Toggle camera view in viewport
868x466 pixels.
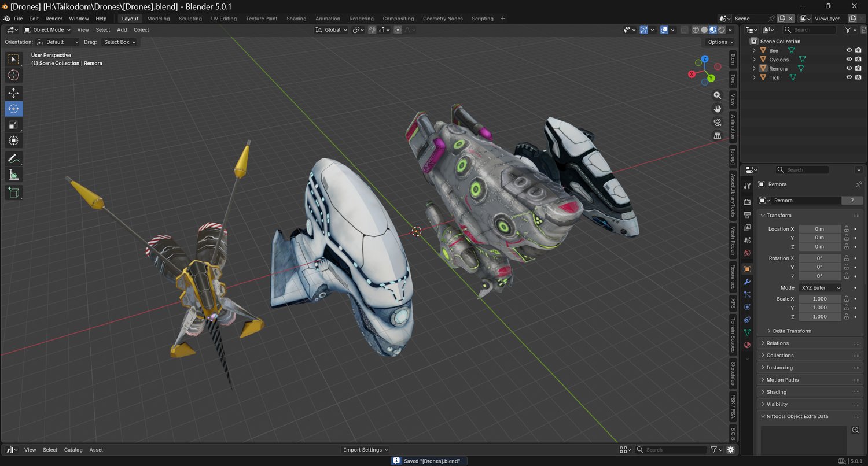tap(718, 122)
